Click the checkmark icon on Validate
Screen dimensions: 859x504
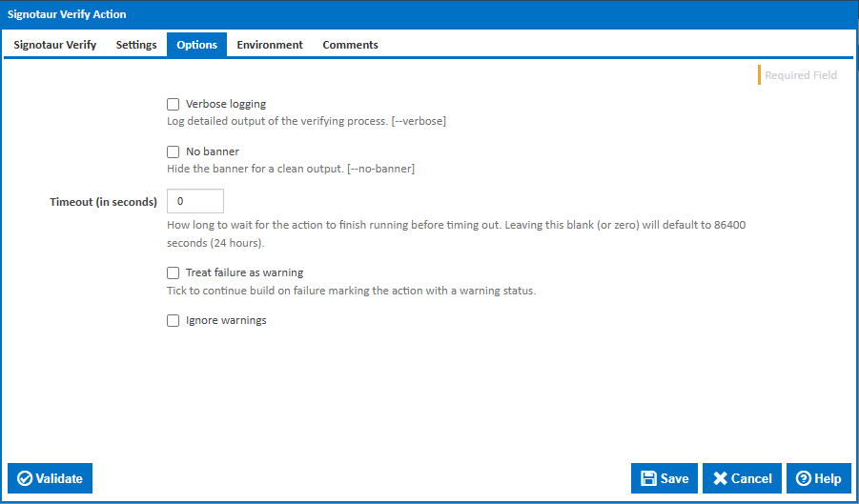25,478
